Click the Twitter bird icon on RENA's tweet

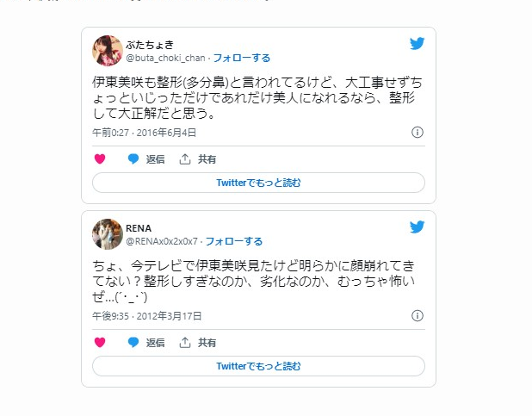click(417, 227)
